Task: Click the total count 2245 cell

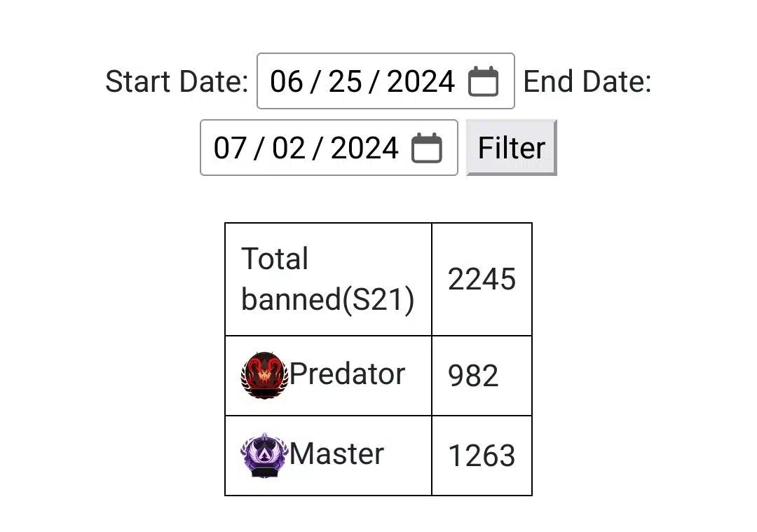Action: pyautogui.click(x=482, y=279)
